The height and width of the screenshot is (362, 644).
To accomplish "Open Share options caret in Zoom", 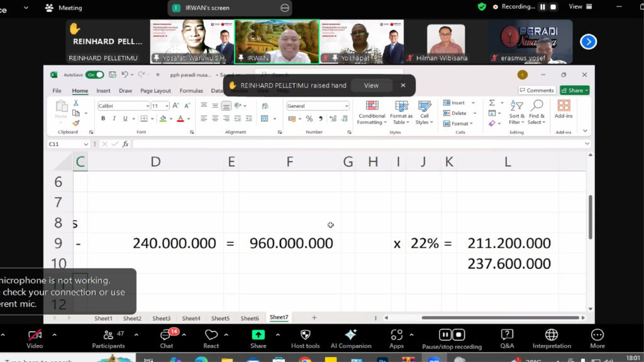I will click(x=277, y=335).
